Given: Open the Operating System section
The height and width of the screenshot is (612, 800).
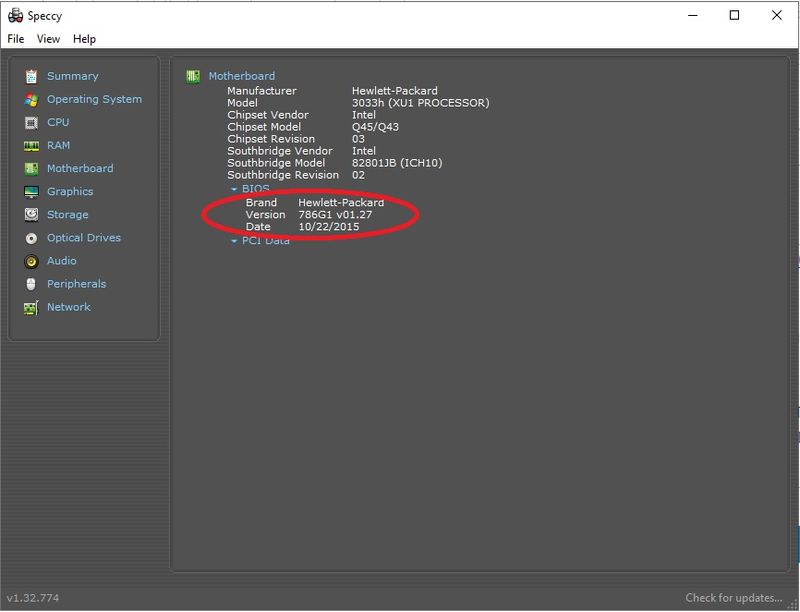Looking at the screenshot, I should (x=94, y=99).
